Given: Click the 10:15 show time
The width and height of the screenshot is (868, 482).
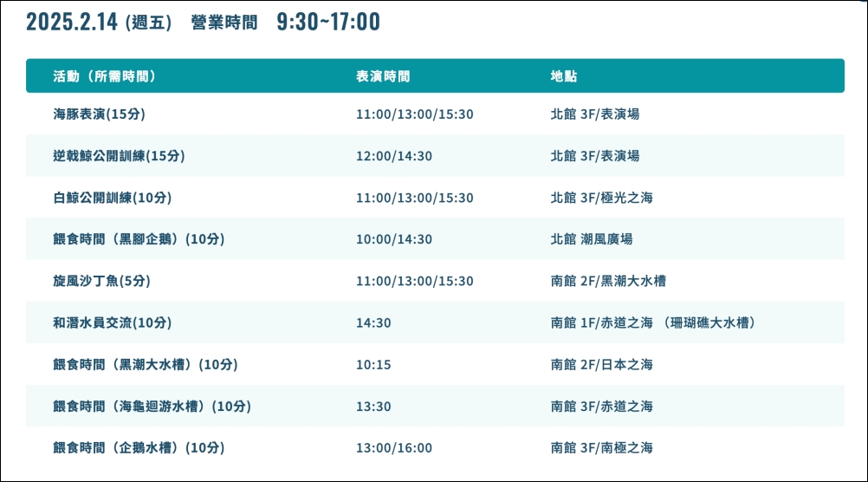Looking at the screenshot, I should (x=373, y=364).
